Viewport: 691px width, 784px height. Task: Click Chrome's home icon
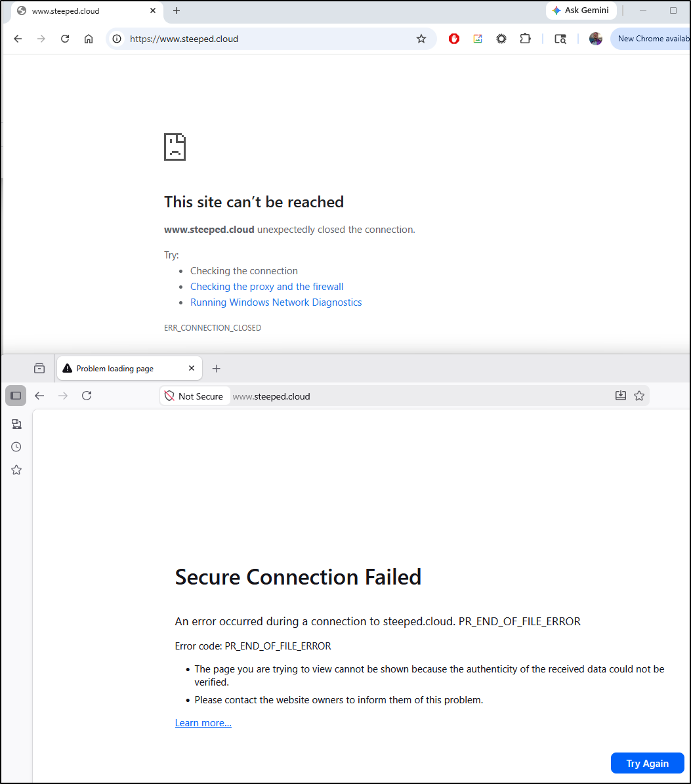click(89, 39)
